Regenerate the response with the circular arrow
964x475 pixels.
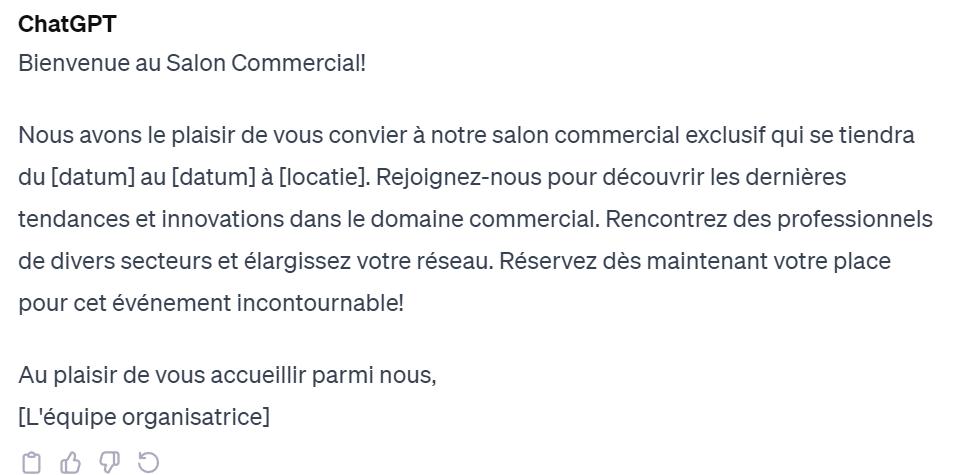coord(148,462)
